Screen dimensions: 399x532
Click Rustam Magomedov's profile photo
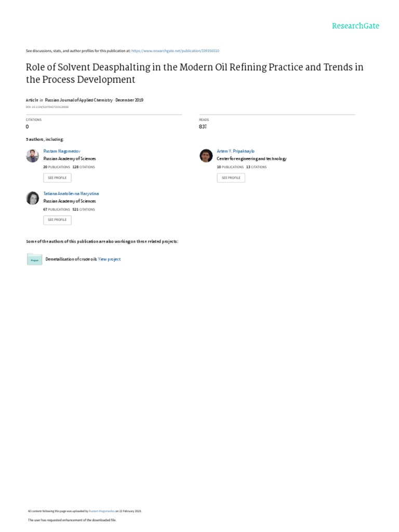tap(32, 155)
